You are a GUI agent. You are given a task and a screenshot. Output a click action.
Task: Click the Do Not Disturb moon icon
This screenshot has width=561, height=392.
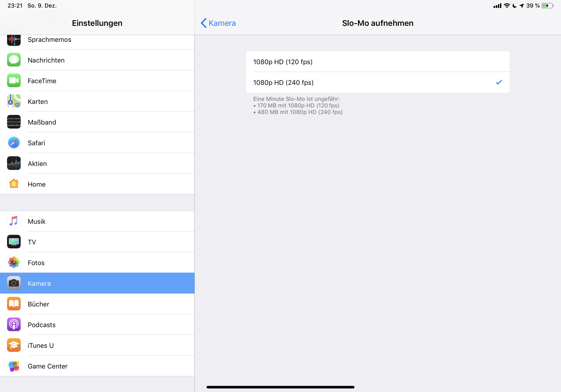(514, 6)
